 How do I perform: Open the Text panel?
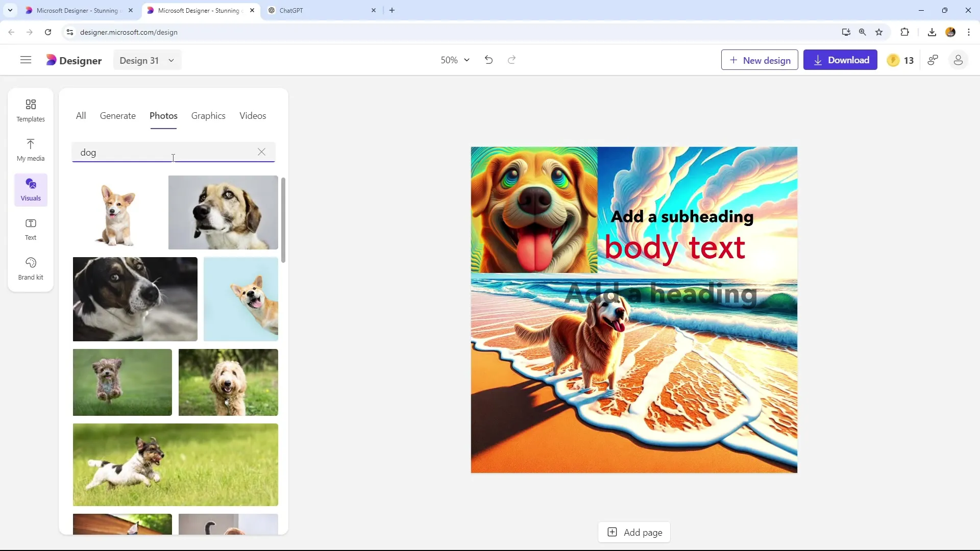pyautogui.click(x=31, y=229)
